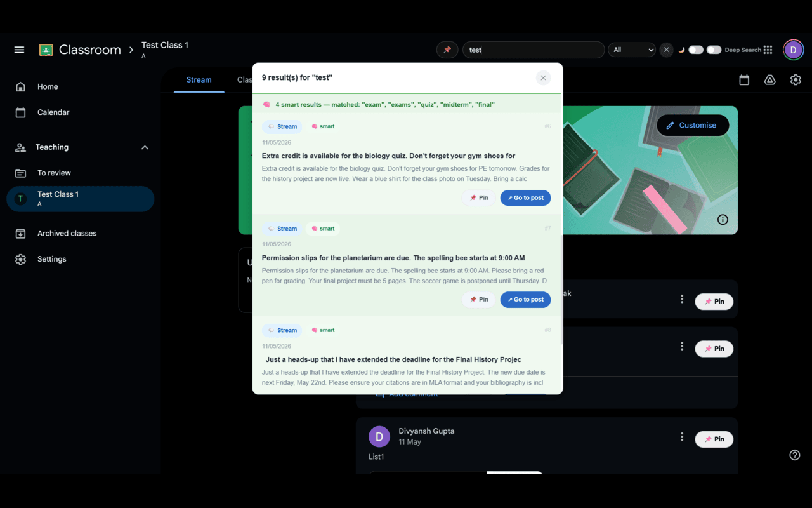Toggle dark mode switch beside the moon
The image size is (812, 508).
coord(696,50)
